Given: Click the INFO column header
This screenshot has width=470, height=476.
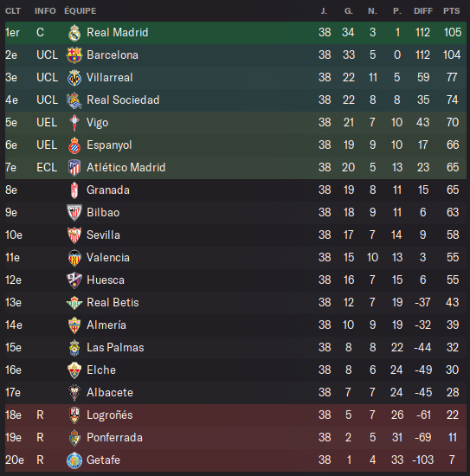Looking at the screenshot, I should 45,11.
